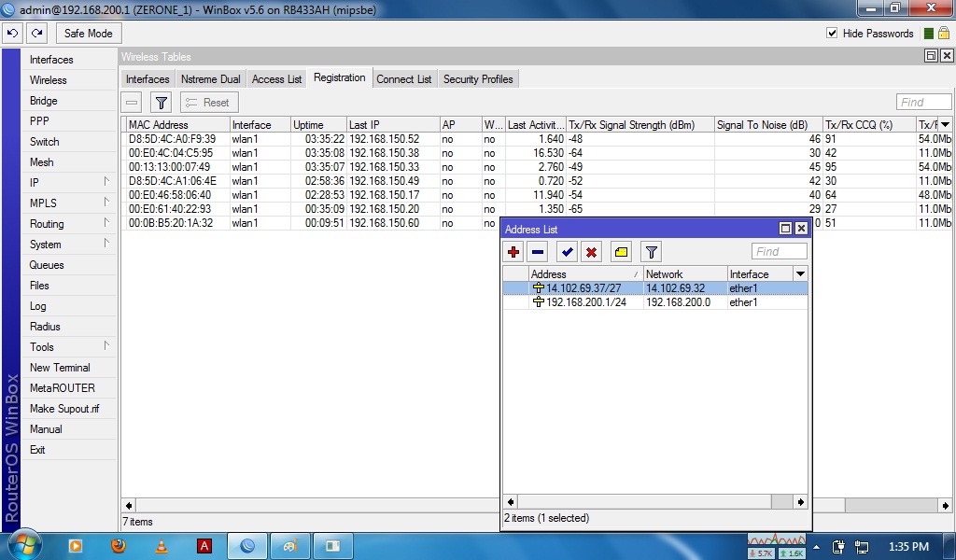956x560 pixels.
Task: Open the filter icon in Wireless Tables
Action: [161, 103]
